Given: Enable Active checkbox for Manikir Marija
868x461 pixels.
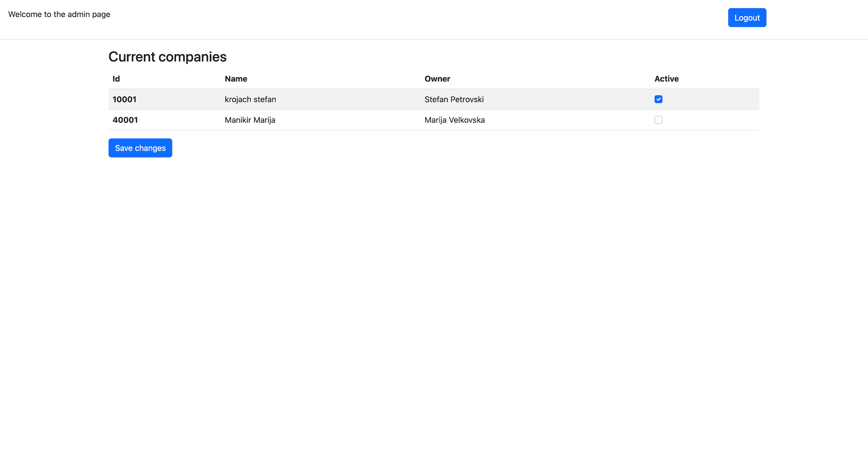Looking at the screenshot, I should [658, 120].
